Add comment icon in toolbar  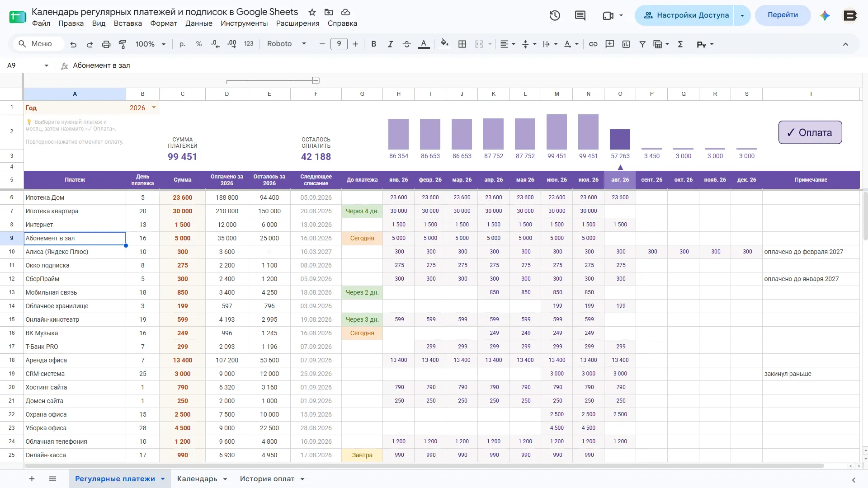pos(610,44)
